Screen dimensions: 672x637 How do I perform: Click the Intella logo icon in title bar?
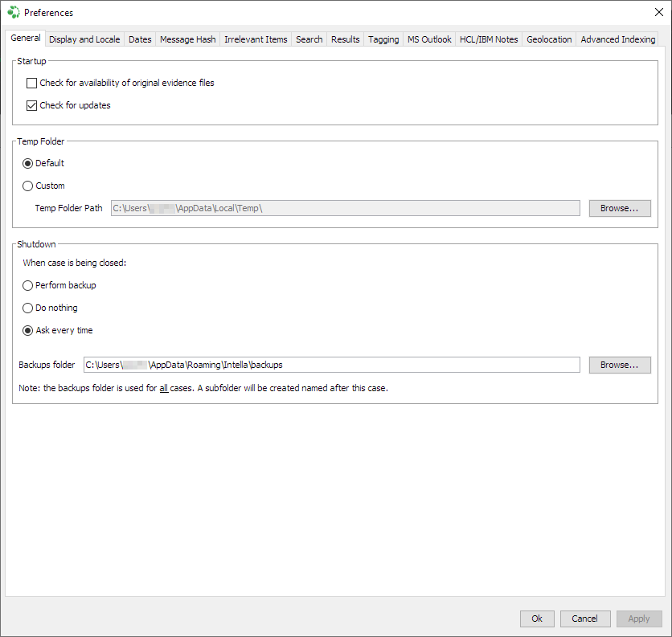(x=13, y=12)
